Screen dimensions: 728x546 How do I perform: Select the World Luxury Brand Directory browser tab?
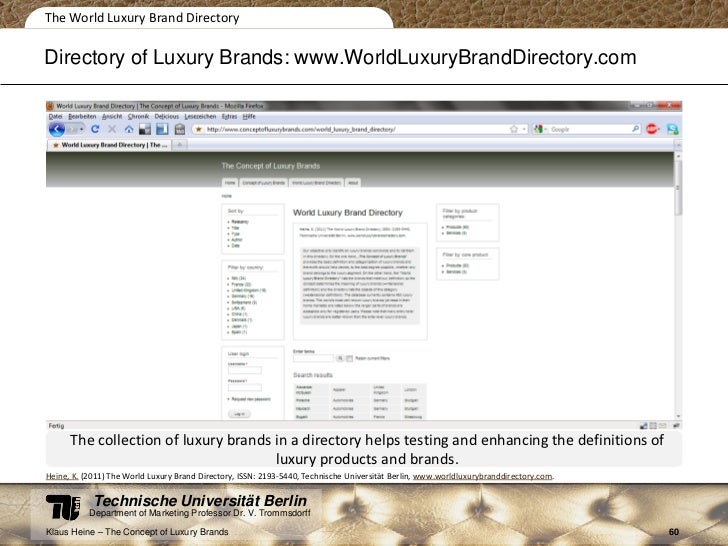coord(109,145)
